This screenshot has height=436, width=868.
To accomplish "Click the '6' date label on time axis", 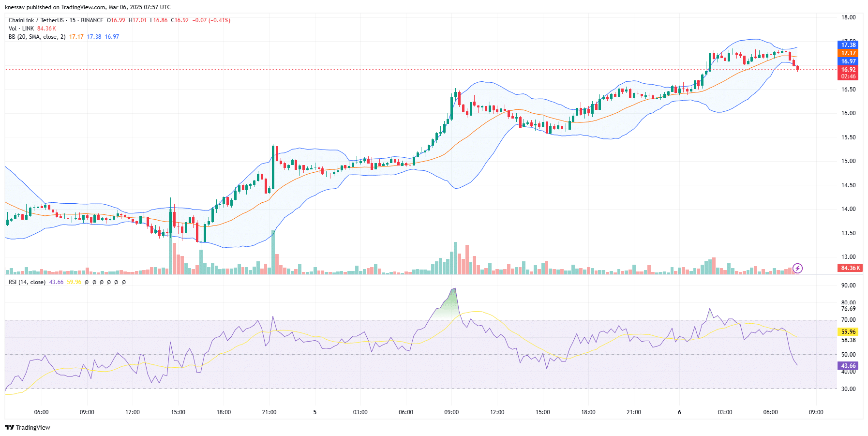I will [679, 412].
